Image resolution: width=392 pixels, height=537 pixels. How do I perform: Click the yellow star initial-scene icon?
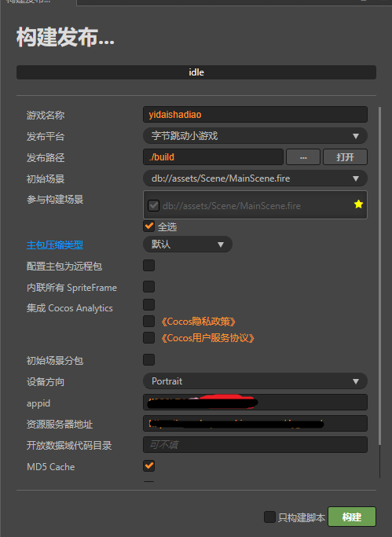click(x=358, y=204)
